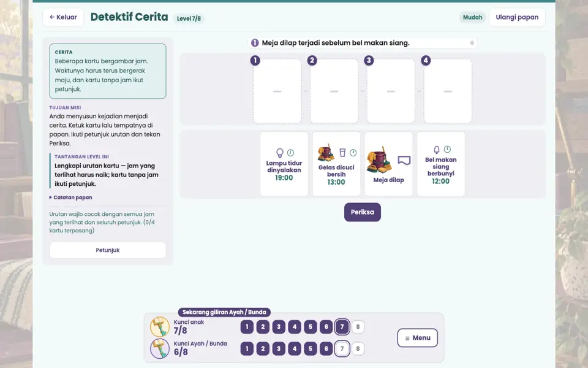Click the TUJUAN MISI heading
The width and height of the screenshot is (588, 368).
[x=66, y=107]
